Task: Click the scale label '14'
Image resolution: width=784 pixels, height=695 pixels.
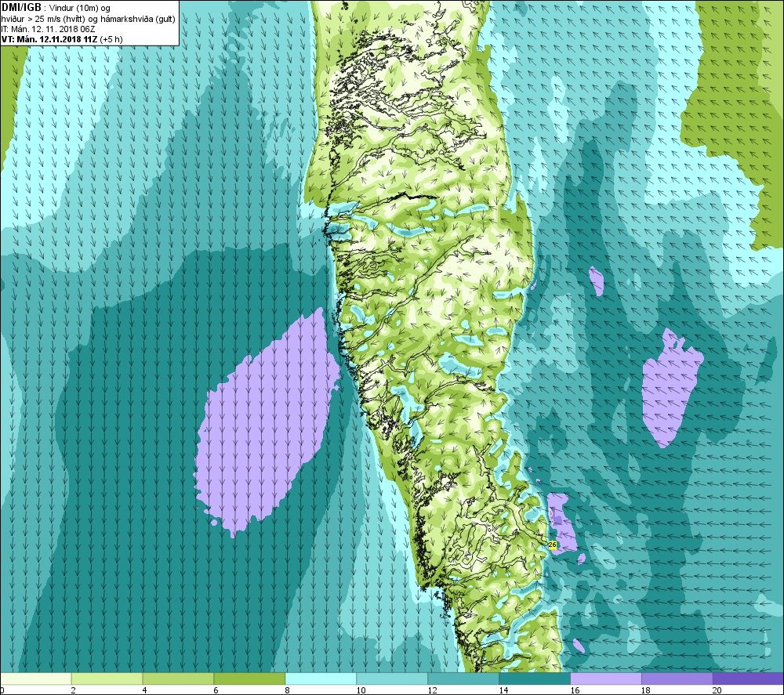Action: tap(503, 690)
